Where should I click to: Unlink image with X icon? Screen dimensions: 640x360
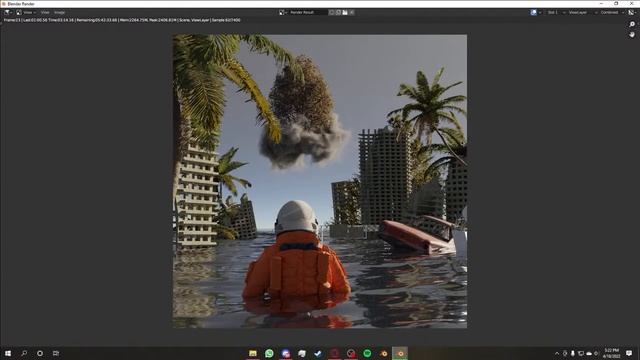pyautogui.click(x=352, y=13)
